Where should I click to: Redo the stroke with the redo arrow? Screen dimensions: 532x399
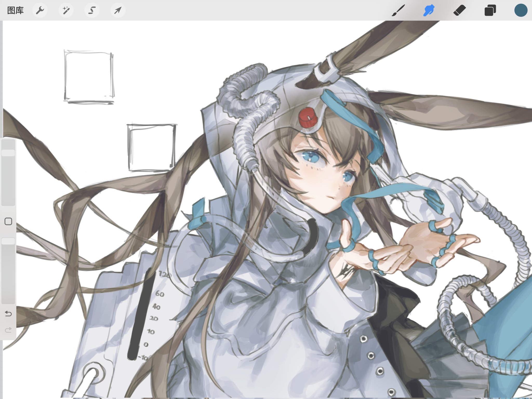[x=8, y=330]
